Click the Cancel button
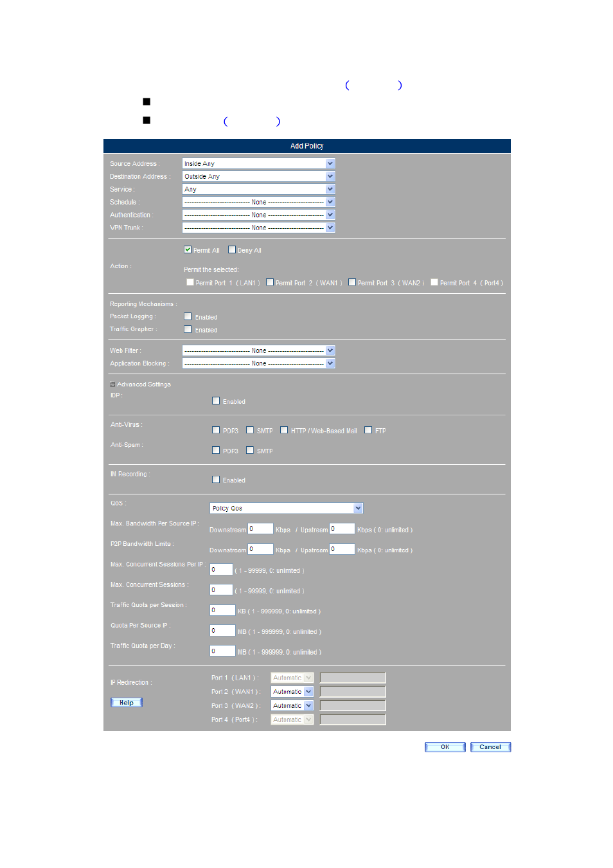 tap(490, 747)
